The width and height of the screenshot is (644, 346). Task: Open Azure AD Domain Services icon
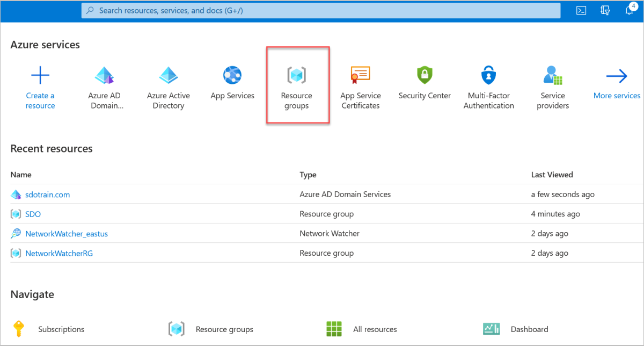click(x=105, y=76)
